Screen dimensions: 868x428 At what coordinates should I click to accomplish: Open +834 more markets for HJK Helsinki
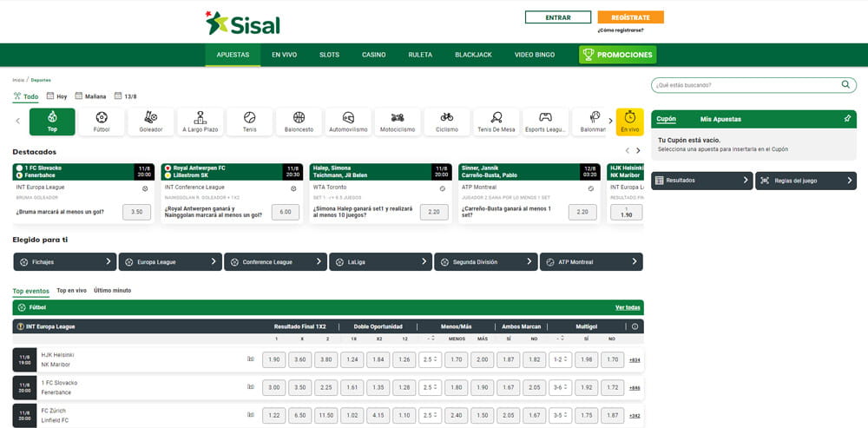(x=635, y=360)
